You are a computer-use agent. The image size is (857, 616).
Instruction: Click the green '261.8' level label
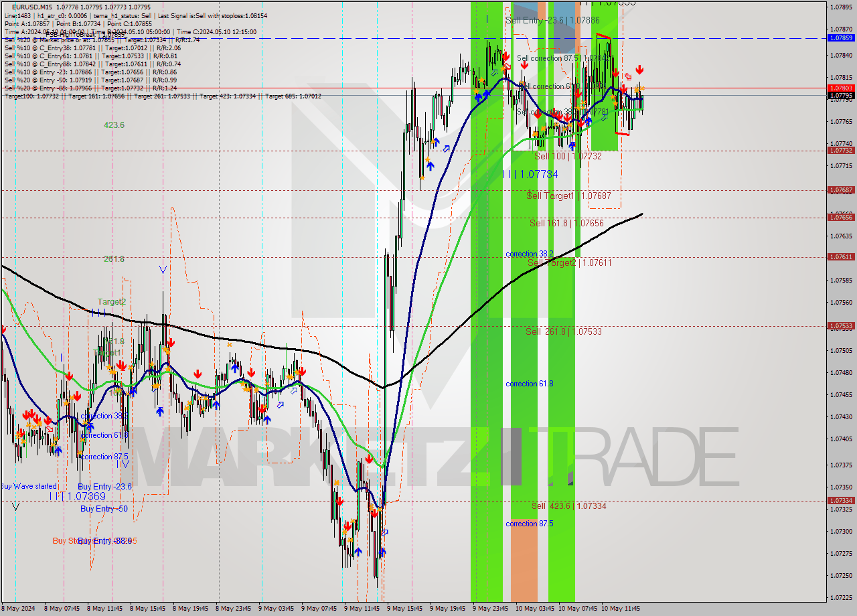(114, 258)
